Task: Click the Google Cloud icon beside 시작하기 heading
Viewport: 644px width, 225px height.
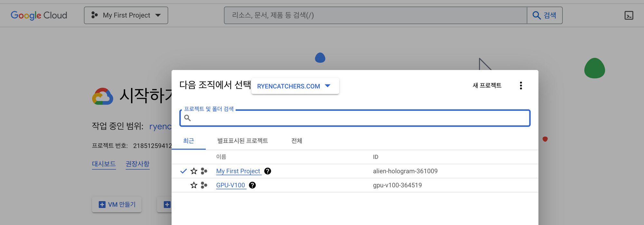Action: pos(103,96)
